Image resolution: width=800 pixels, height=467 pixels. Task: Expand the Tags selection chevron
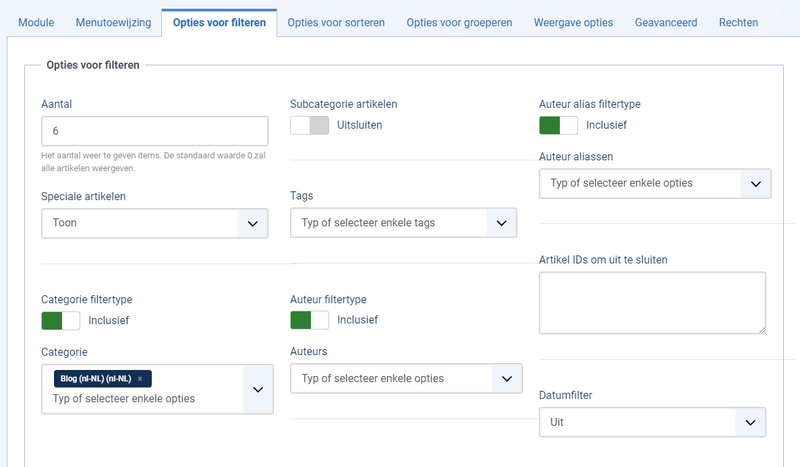502,223
